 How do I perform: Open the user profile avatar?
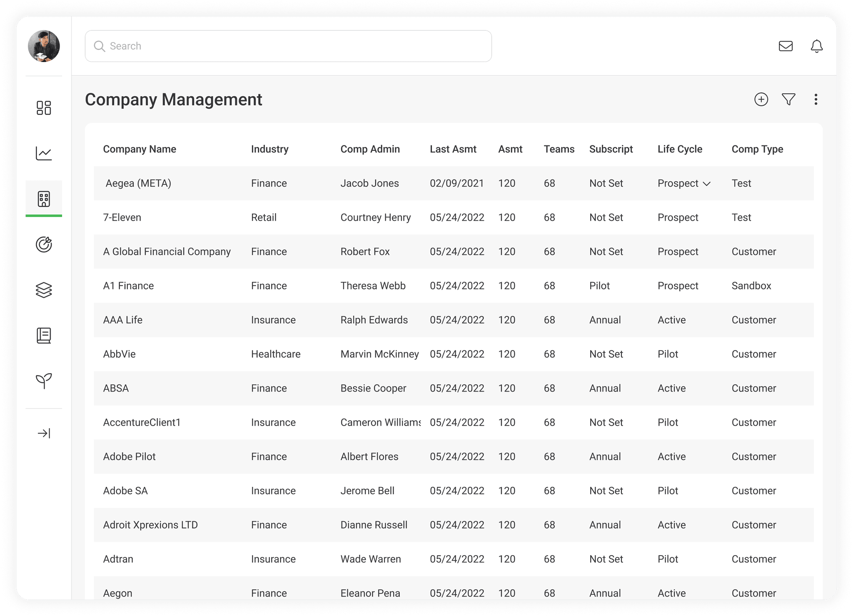(x=44, y=46)
